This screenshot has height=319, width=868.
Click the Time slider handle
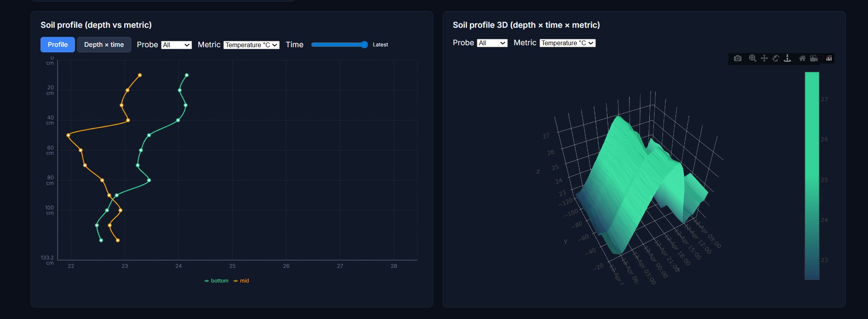pyautogui.click(x=365, y=44)
